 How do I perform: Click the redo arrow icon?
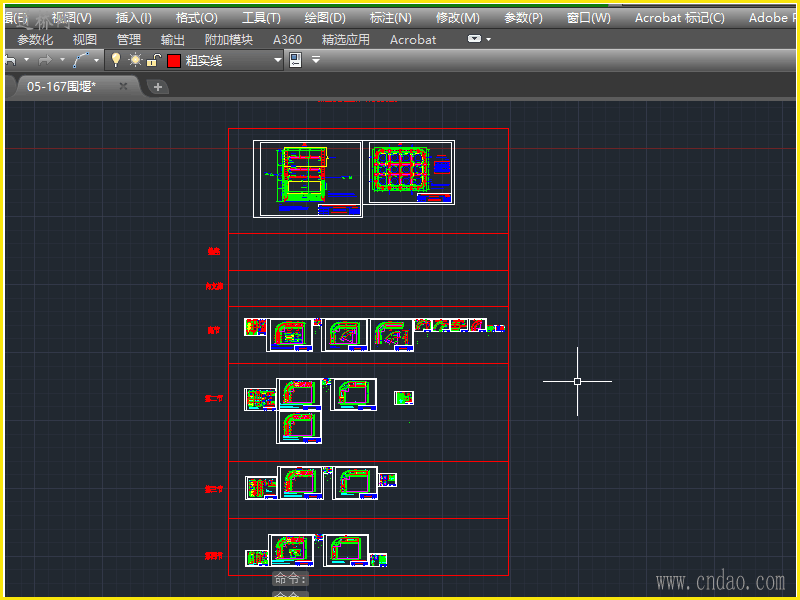(44, 60)
